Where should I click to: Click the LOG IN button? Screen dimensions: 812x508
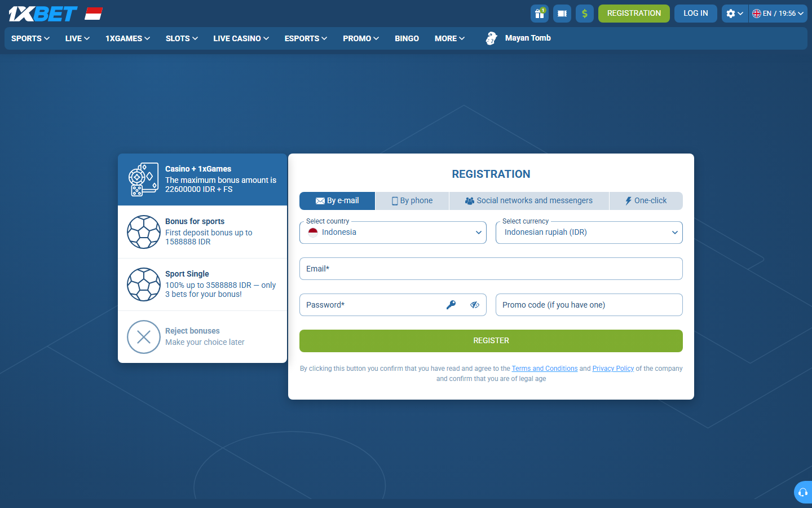click(x=696, y=14)
